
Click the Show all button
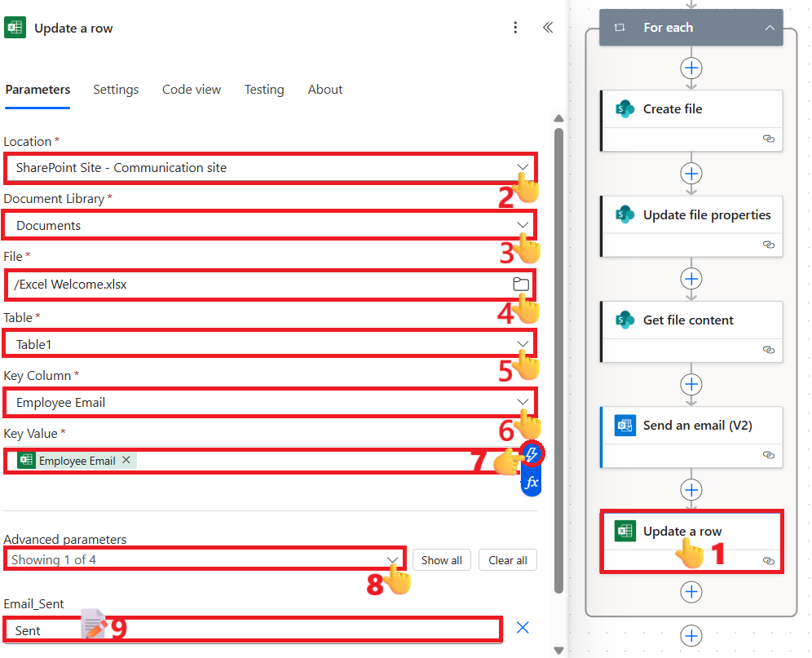point(442,560)
